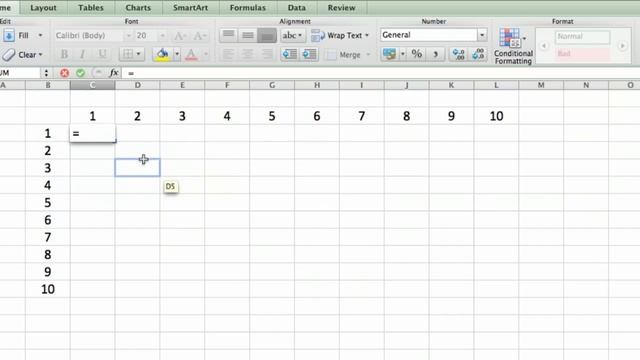The image size is (640, 360).
Task: Open font size dropdown
Action: pos(162,36)
